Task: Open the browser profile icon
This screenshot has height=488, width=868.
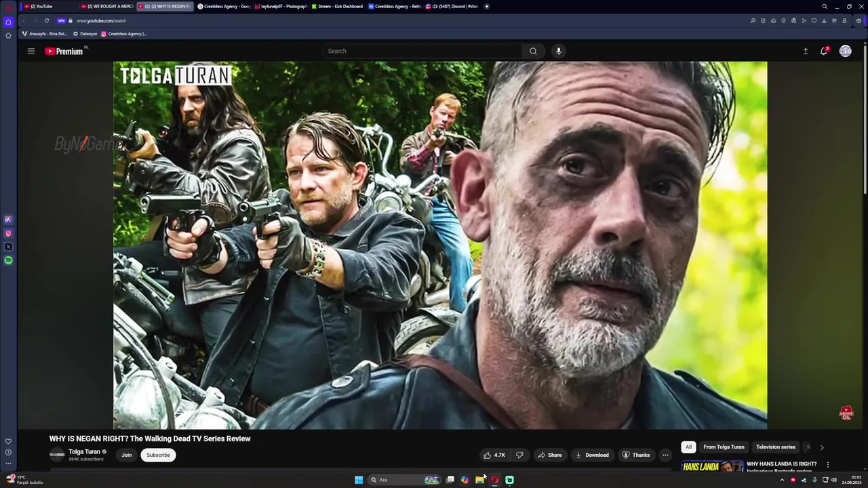Action: click(844, 20)
